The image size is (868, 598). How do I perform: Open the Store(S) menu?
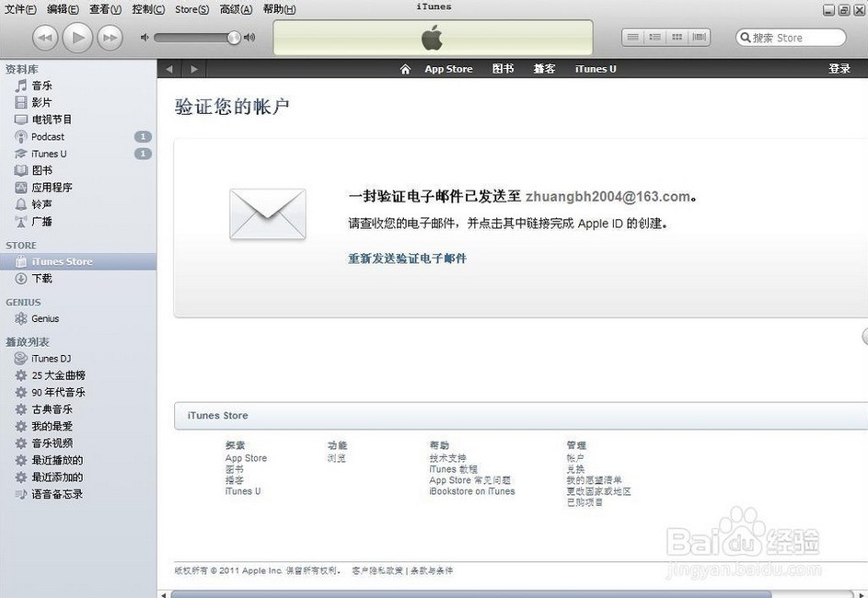click(192, 9)
